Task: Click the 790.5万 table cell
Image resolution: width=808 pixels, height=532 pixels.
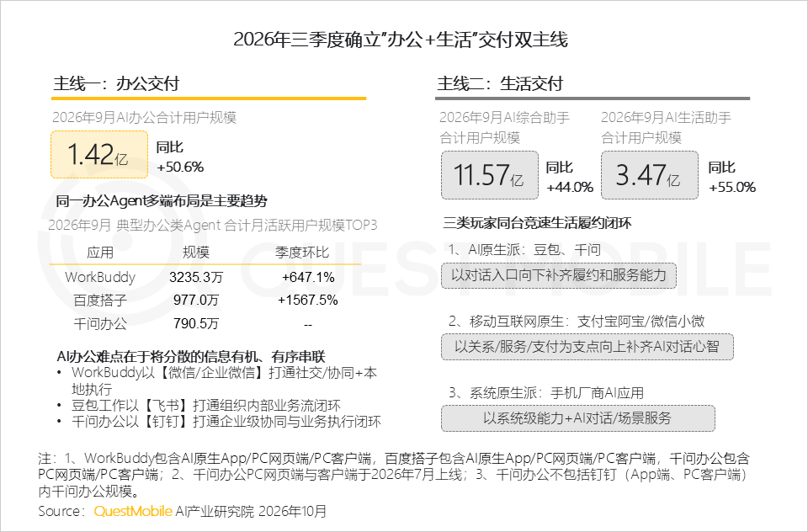Action: click(x=196, y=324)
